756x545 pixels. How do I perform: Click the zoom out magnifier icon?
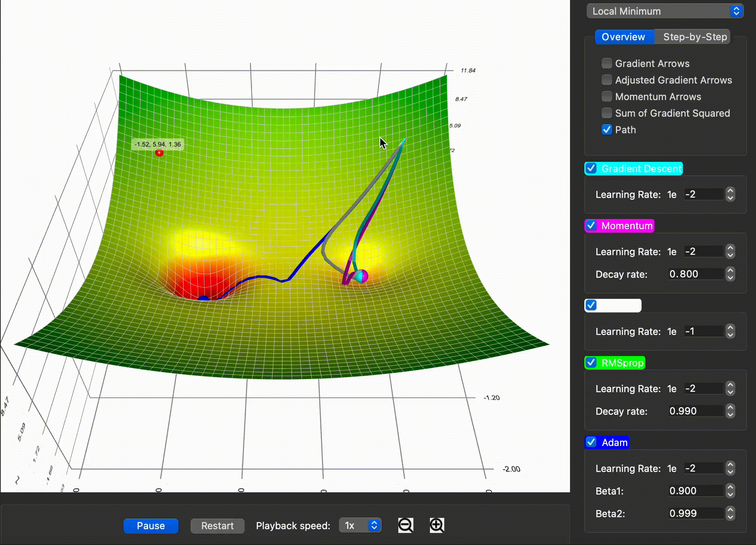tap(405, 525)
